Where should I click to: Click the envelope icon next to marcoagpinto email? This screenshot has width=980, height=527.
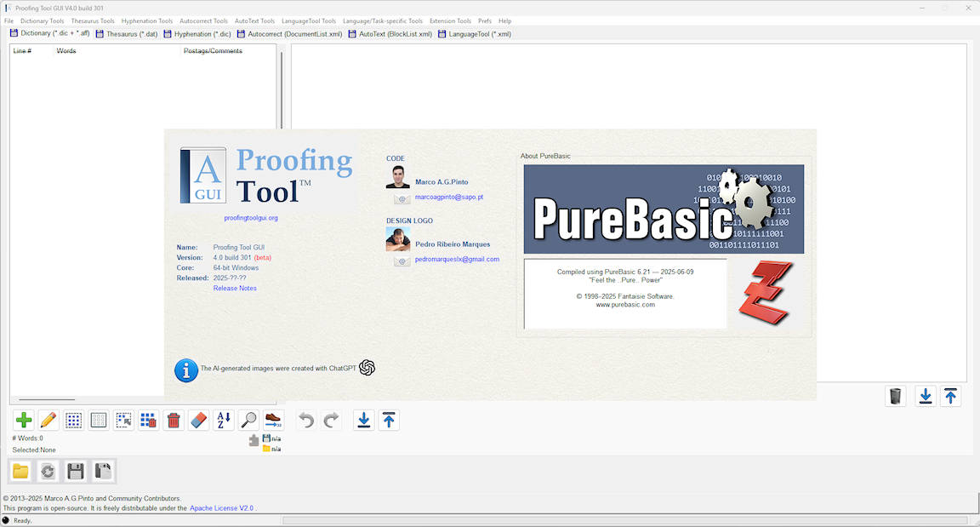coord(402,199)
